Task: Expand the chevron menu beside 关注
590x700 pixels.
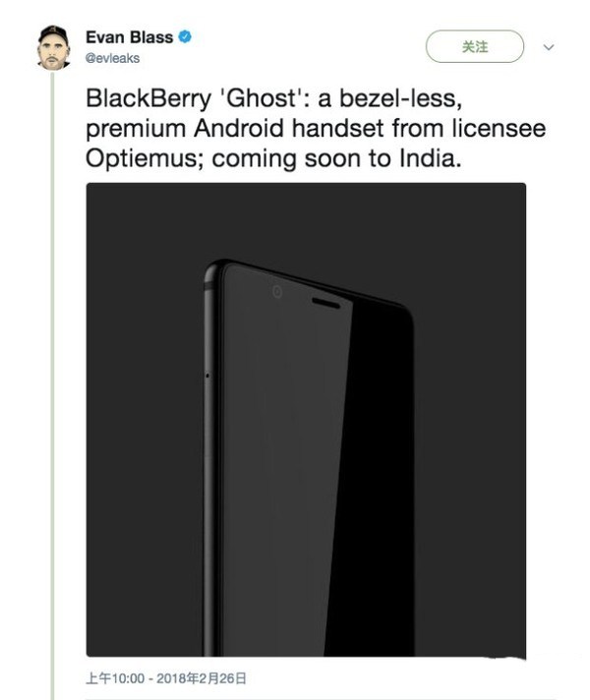Action: [x=549, y=46]
